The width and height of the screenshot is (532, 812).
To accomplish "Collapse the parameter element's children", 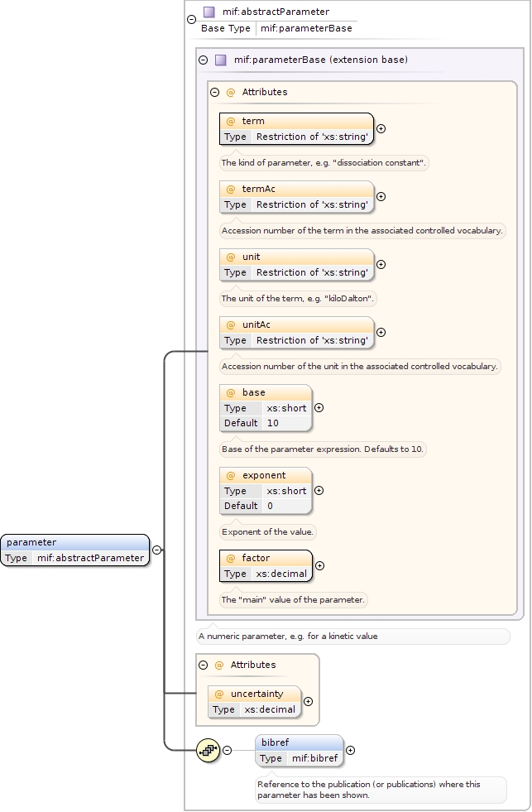I will click(x=156, y=549).
